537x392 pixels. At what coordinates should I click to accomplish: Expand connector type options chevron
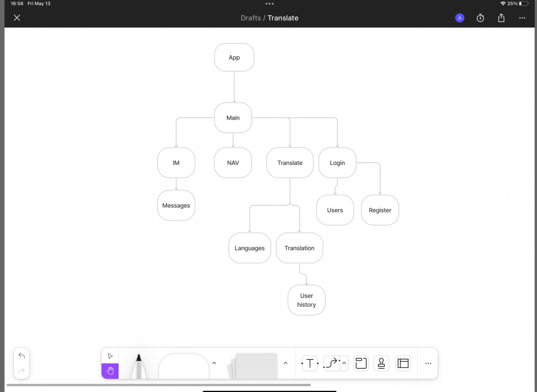(x=344, y=363)
